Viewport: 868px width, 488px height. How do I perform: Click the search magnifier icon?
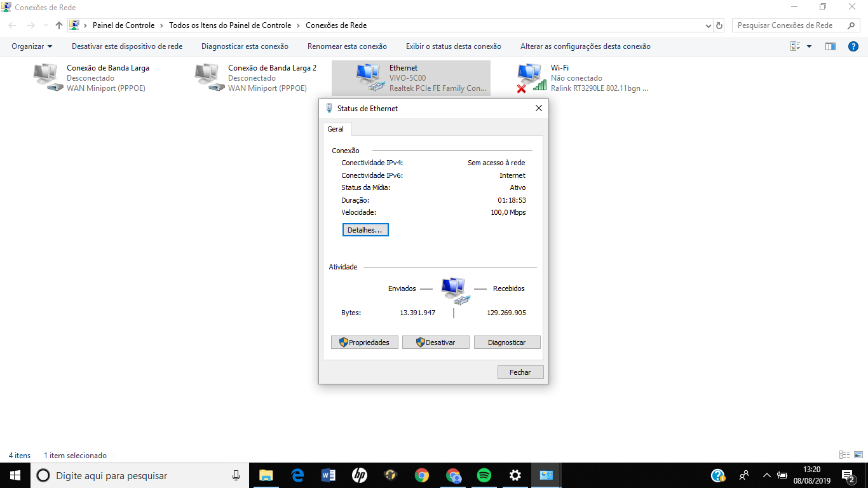pyautogui.click(x=851, y=25)
